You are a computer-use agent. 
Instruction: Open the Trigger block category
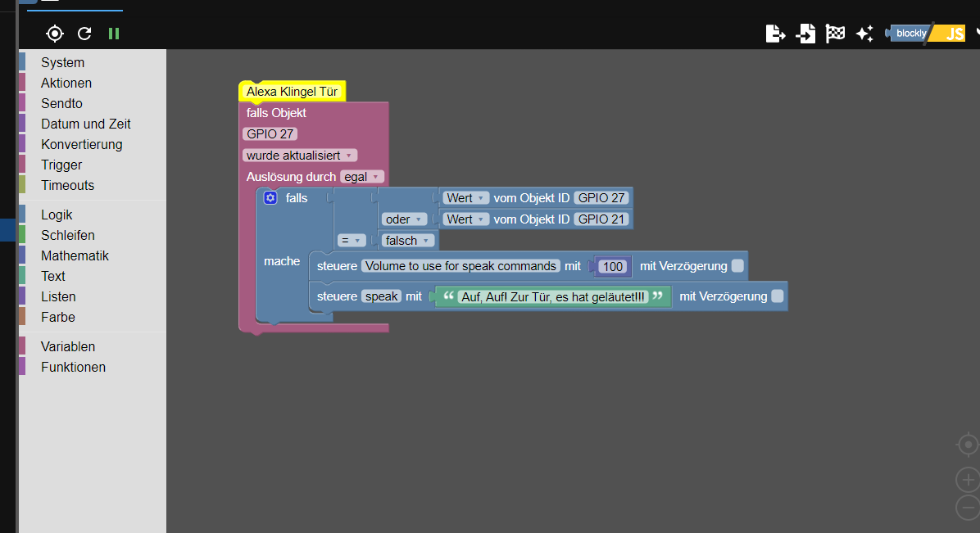[x=93, y=165]
